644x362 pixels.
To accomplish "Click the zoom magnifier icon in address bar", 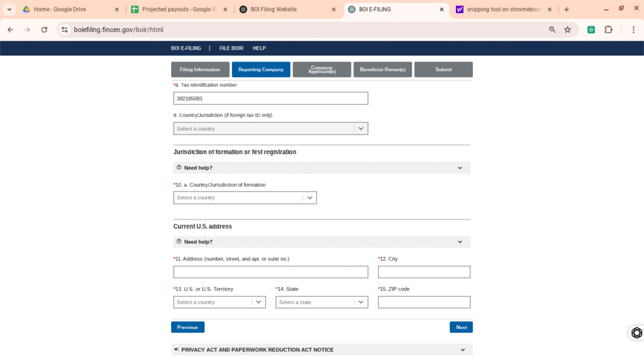I will pyautogui.click(x=552, y=30).
